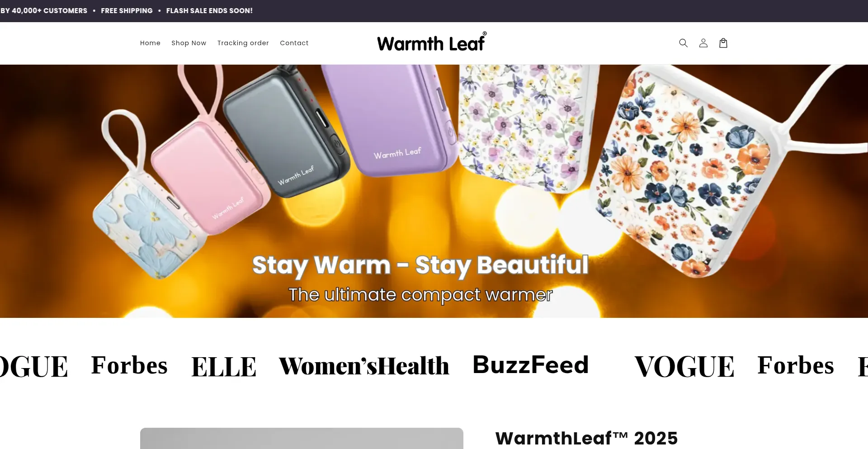
Task: Click the WarmthLeaf 2025 product title
Action: 586,438
